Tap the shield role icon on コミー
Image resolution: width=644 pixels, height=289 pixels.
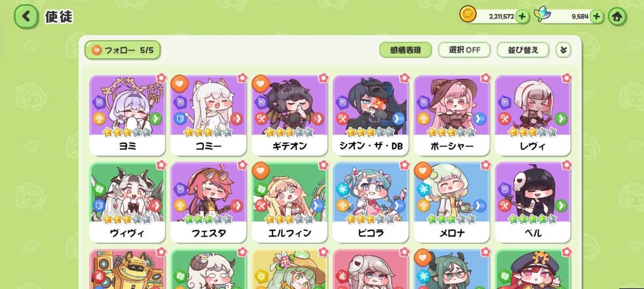pos(179,118)
